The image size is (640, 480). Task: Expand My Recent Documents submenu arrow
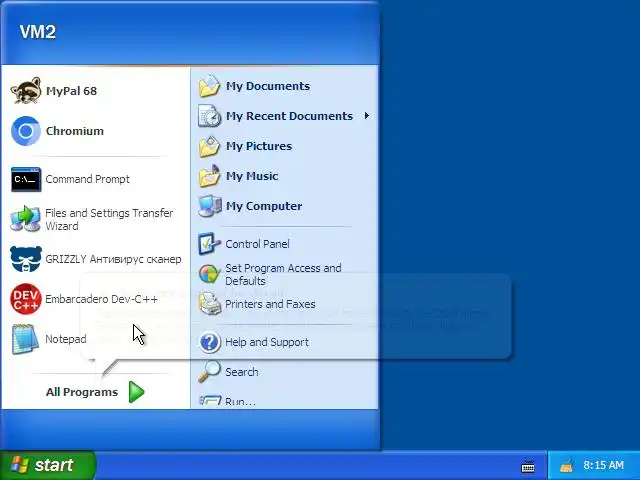367,116
